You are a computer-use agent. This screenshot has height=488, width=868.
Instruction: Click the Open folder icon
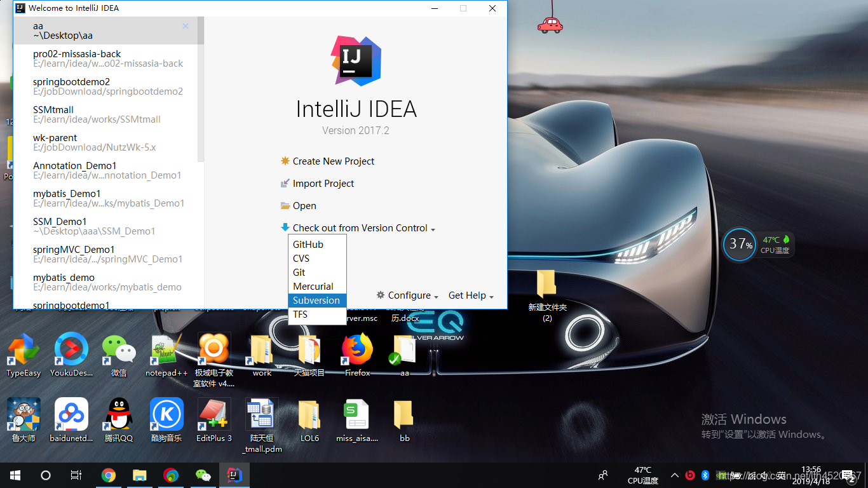tap(285, 206)
